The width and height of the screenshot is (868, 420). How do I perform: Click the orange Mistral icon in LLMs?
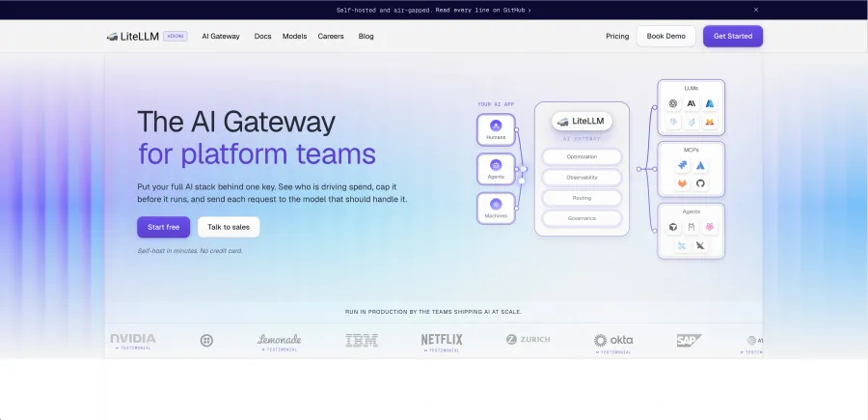710,122
